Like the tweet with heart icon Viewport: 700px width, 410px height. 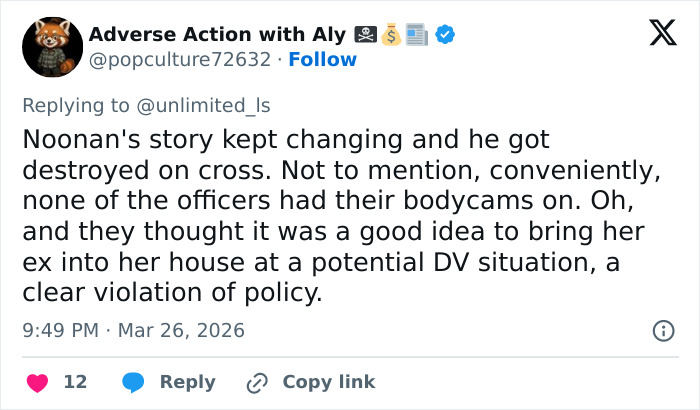(37, 382)
